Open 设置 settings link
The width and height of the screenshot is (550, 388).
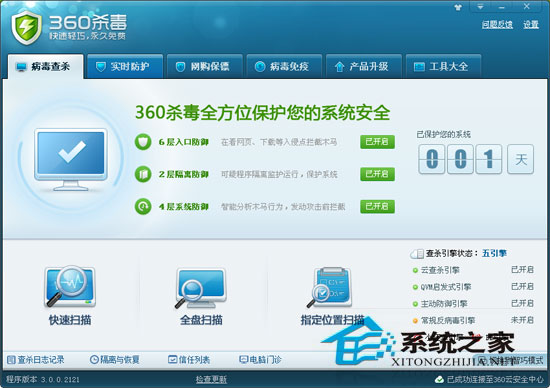(531, 24)
